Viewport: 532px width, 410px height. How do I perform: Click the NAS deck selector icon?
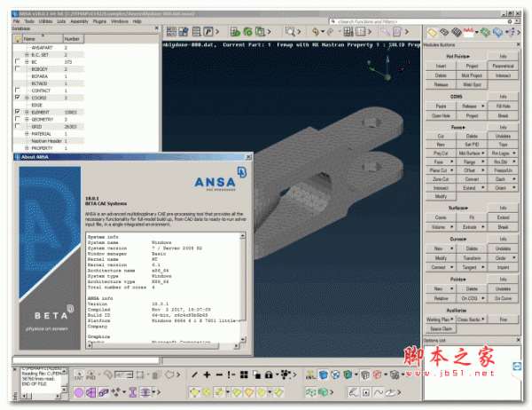point(468,32)
